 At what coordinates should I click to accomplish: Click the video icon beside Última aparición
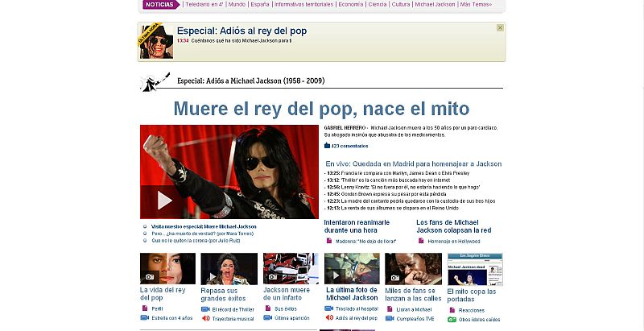(268, 318)
